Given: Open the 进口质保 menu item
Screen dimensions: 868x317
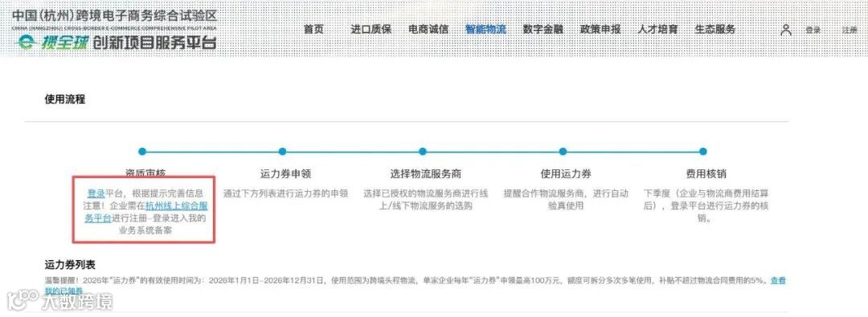Looking at the screenshot, I should click(371, 30).
